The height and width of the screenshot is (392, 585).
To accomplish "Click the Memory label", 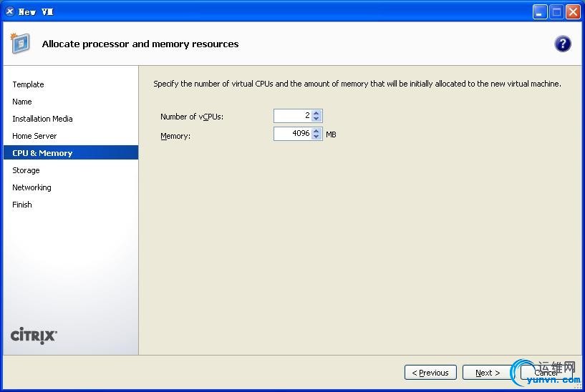I will (175, 136).
